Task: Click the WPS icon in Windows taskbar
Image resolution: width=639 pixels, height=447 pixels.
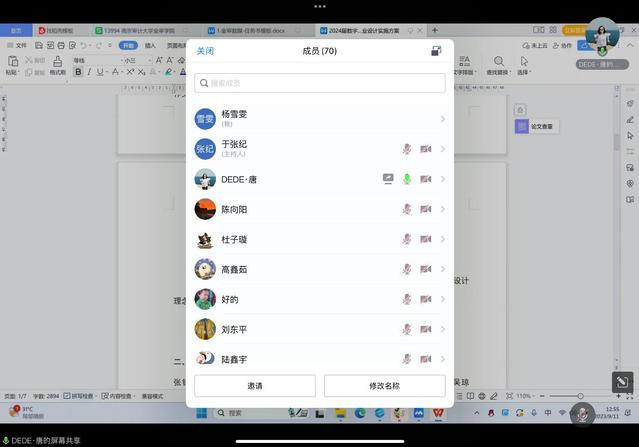Action: (439, 413)
